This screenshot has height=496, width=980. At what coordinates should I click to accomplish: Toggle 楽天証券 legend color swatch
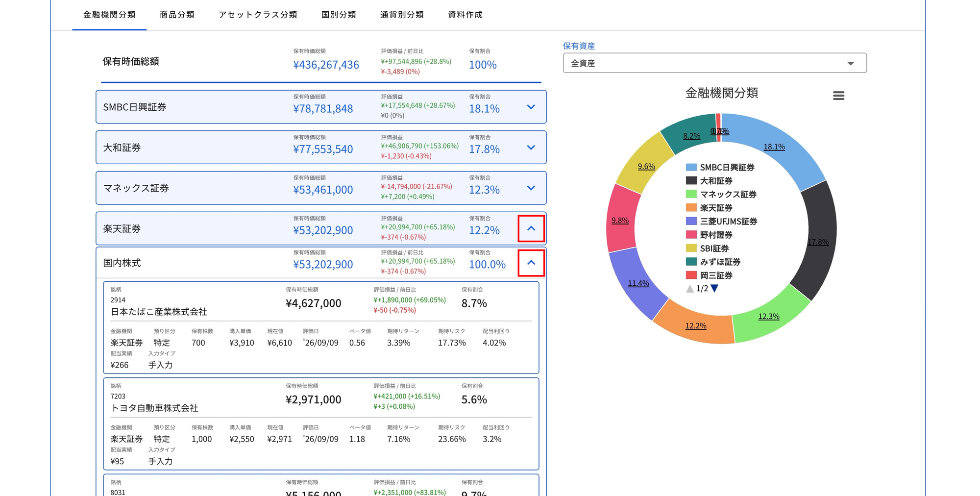691,208
